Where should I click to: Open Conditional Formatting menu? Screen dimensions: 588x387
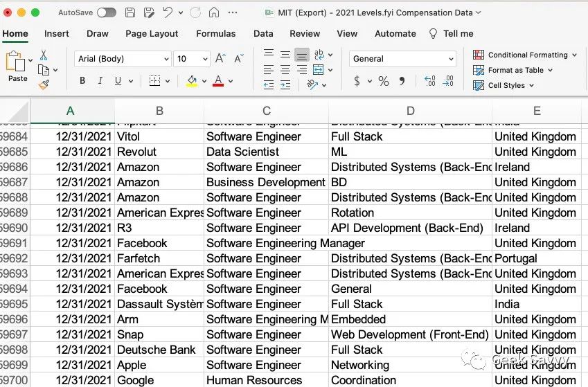[524, 55]
